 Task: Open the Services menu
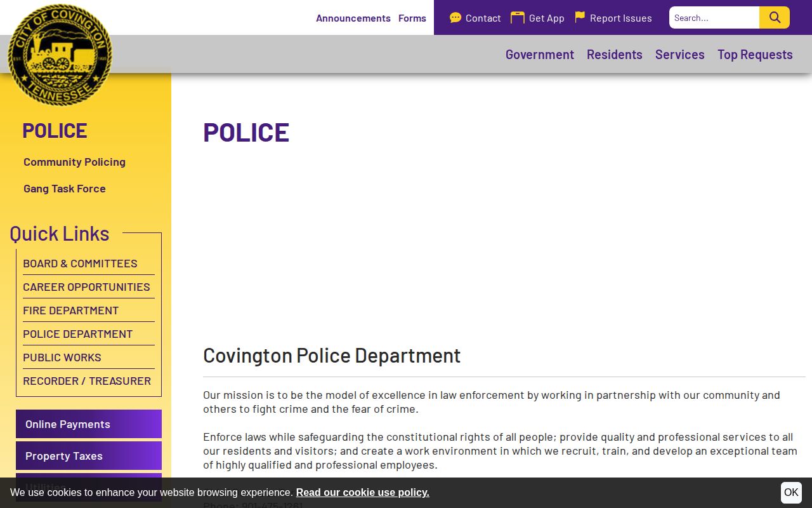point(680,55)
